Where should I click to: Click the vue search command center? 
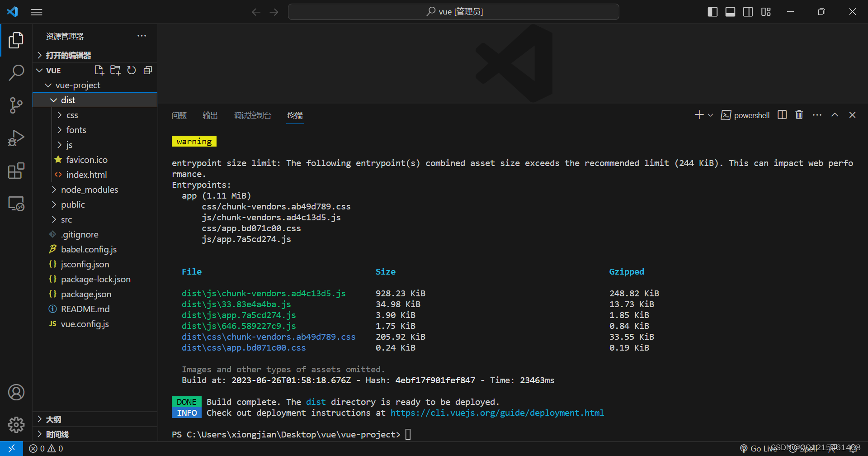pos(453,12)
